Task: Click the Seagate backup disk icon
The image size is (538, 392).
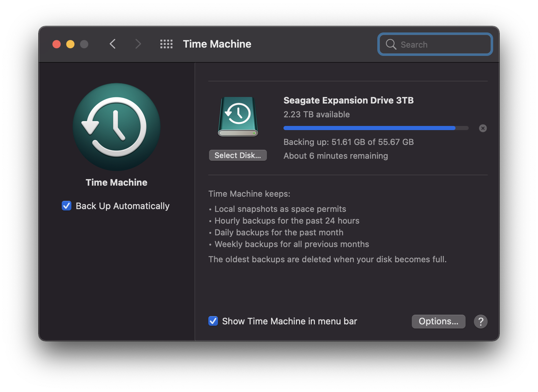Action: pyautogui.click(x=238, y=116)
